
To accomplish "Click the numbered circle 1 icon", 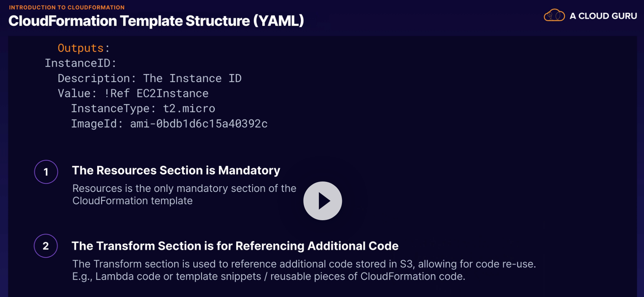I will point(46,172).
